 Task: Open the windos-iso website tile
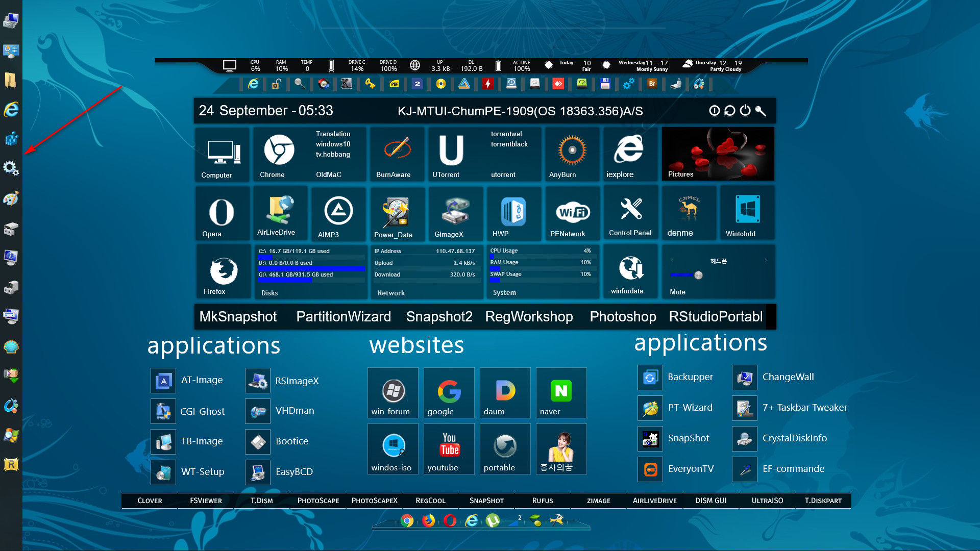(393, 448)
